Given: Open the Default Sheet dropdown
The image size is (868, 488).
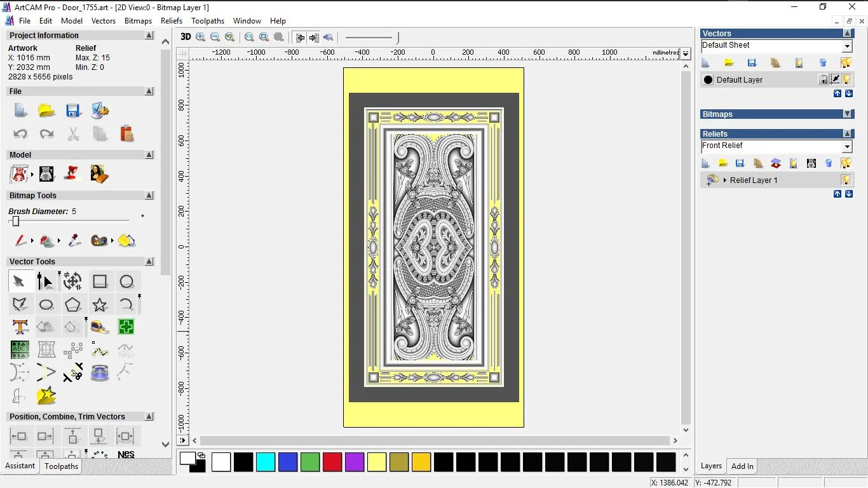Looking at the screenshot, I should (x=848, y=45).
